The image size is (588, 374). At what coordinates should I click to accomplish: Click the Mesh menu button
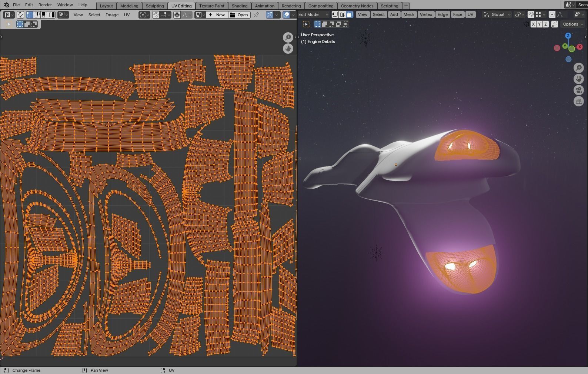pos(409,14)
